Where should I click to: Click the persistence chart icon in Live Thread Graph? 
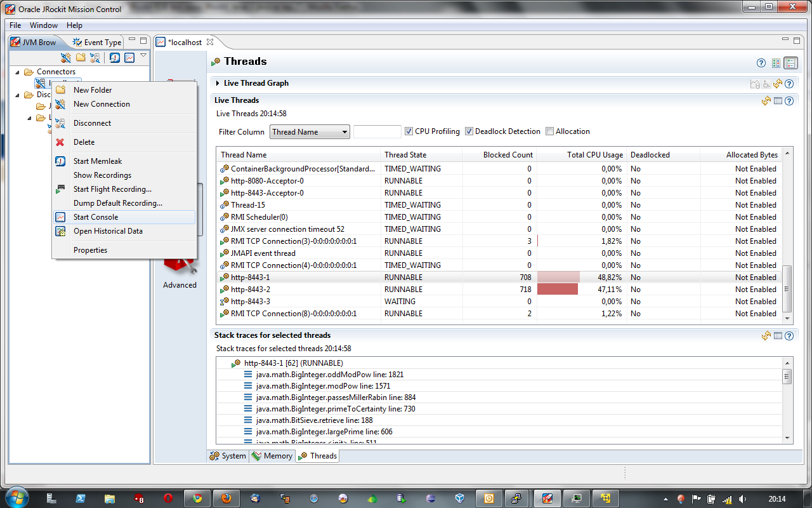coord(755,83)
